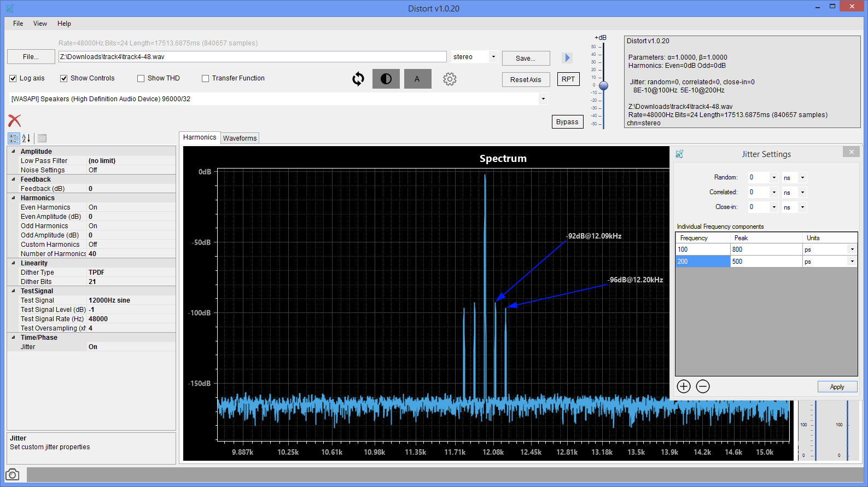The height and width of the screenshot is (487, 868).
Task: Open settings via the gear icon
Action: (x=450, y=79)
